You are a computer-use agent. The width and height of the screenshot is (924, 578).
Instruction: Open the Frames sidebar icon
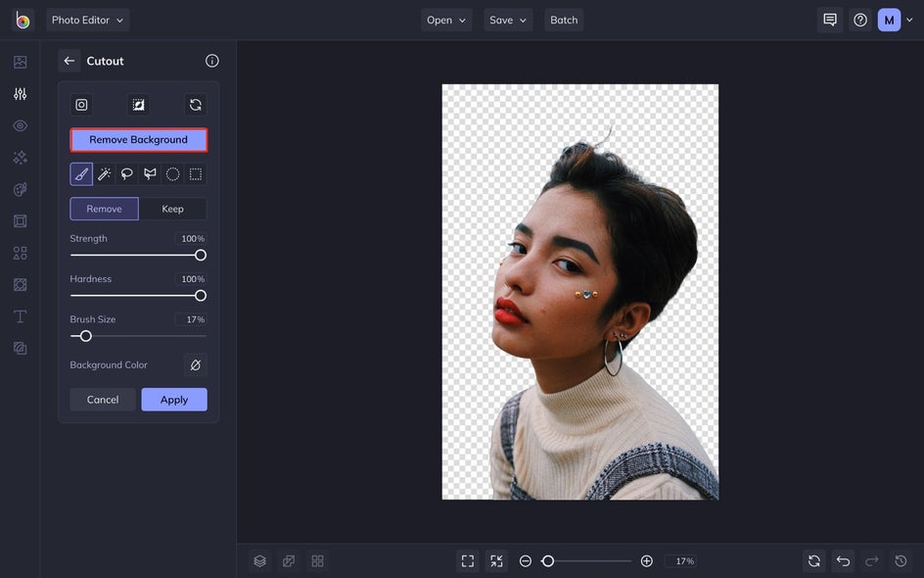click(x=20, y=221)
